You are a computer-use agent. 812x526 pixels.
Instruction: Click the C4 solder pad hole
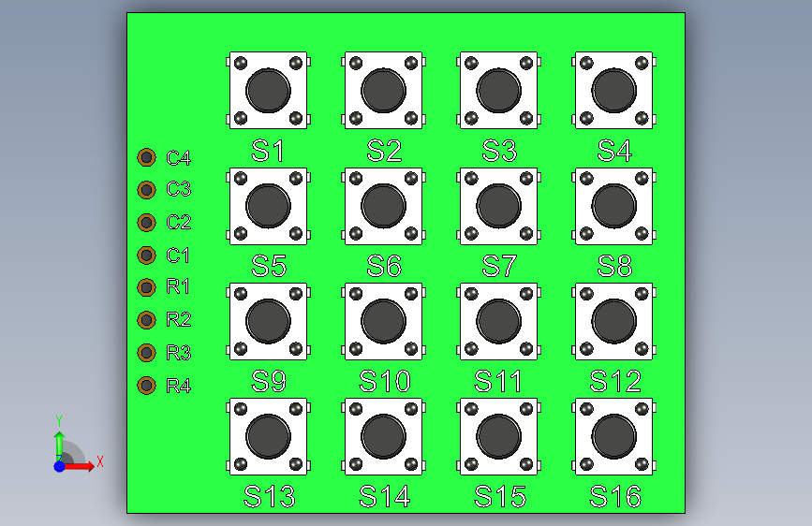coord(146,157)
